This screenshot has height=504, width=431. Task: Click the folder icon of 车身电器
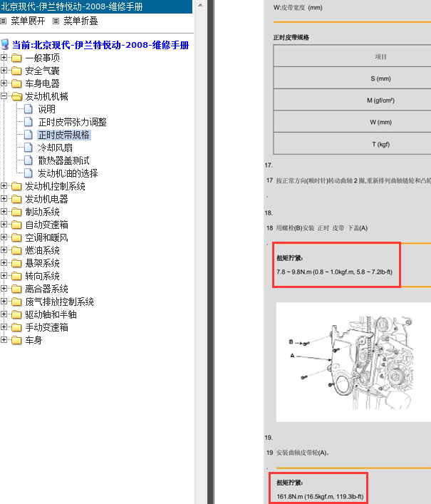click(16, 83)
